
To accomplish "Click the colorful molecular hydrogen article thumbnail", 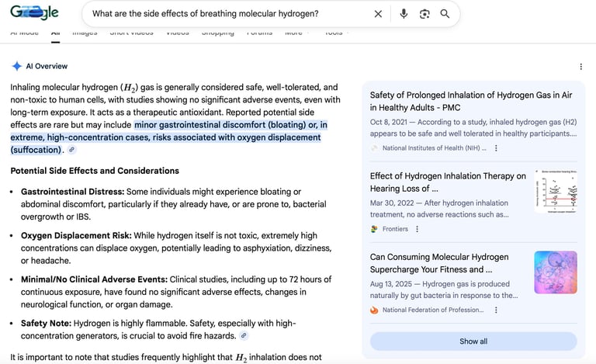I will point(555,272).
